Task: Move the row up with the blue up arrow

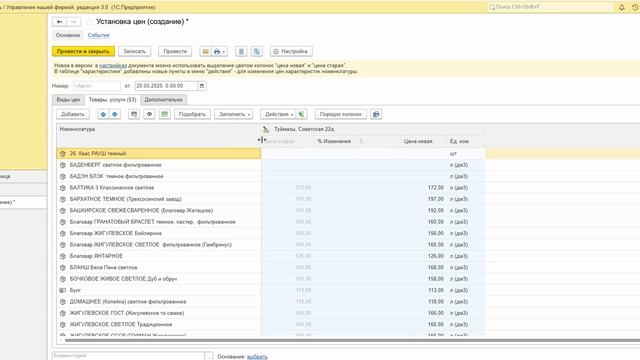Action: pos(103,114)
